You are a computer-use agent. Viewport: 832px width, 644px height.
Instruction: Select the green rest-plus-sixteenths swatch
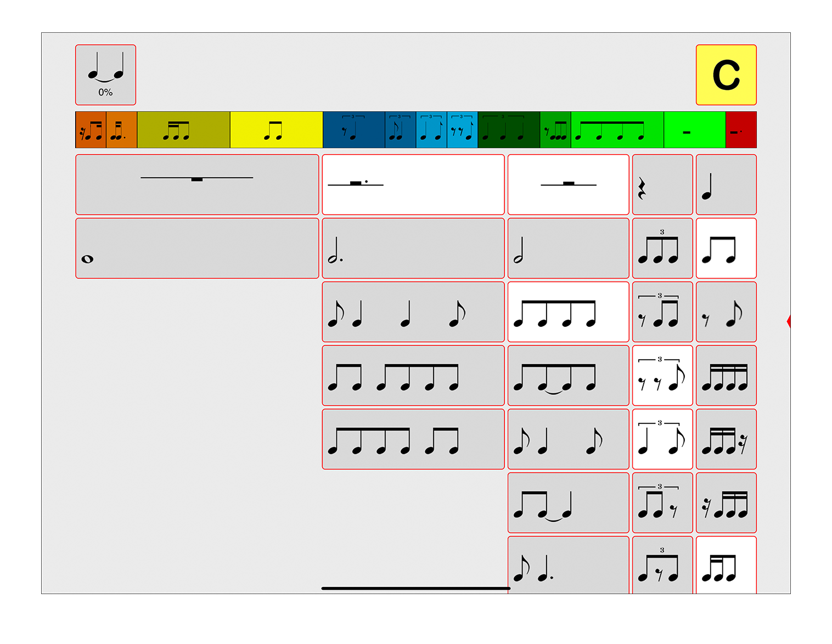click(555, 130)
